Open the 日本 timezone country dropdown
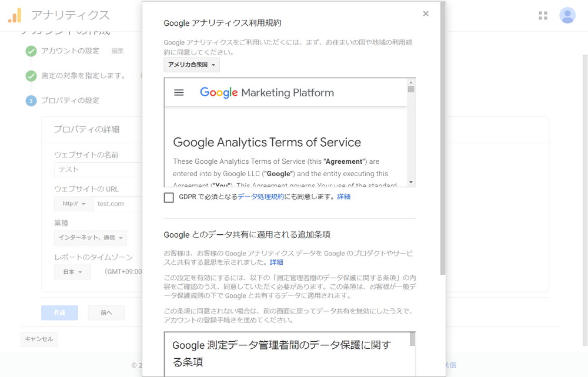Screen dimensions: 588x377 click(72, 272)
